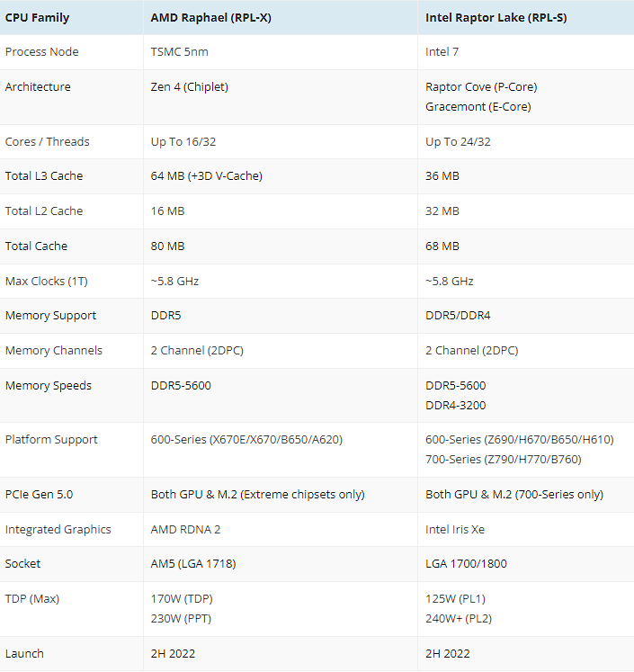
Task: Select the DDR4-3200 memory speed text
Action: point(456,404)
